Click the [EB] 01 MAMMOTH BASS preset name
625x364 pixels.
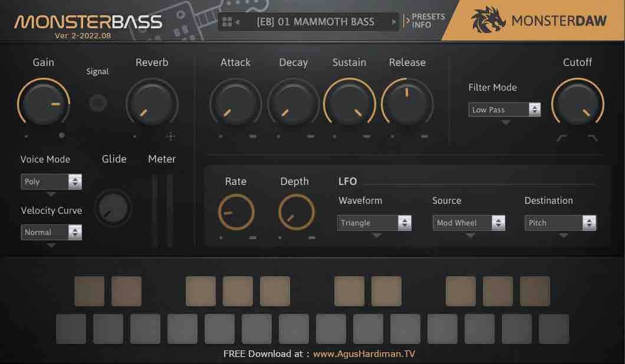[x=315, y=22]
